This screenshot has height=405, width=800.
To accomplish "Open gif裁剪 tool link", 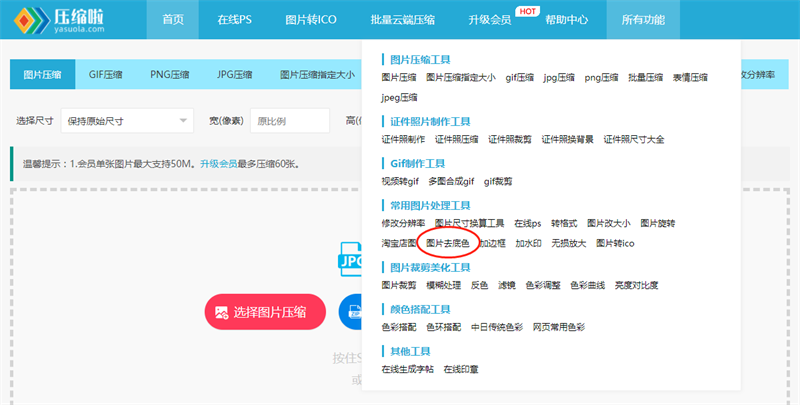I will (498, 181).
